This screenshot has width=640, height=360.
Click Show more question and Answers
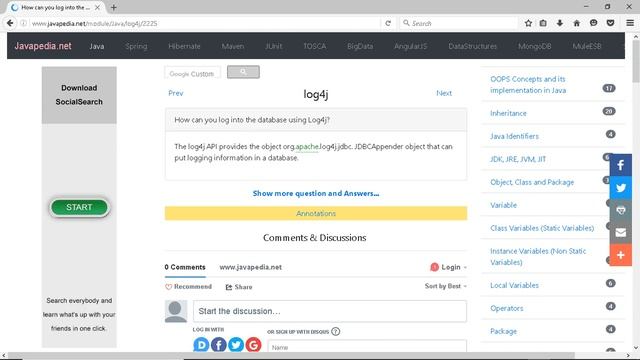[316, 193]
